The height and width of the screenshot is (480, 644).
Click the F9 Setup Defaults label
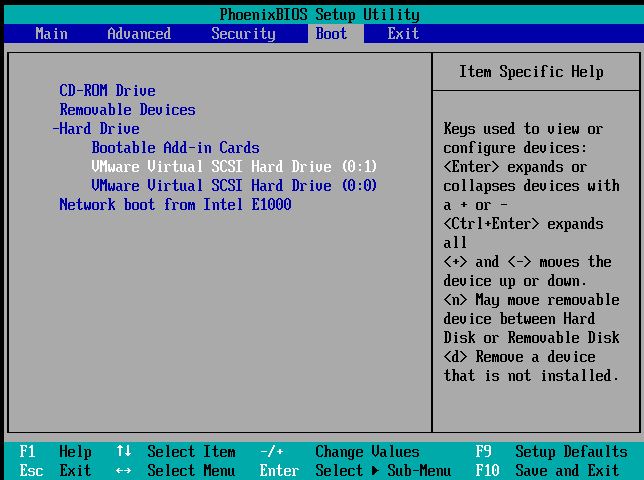(x=552, y=452)
